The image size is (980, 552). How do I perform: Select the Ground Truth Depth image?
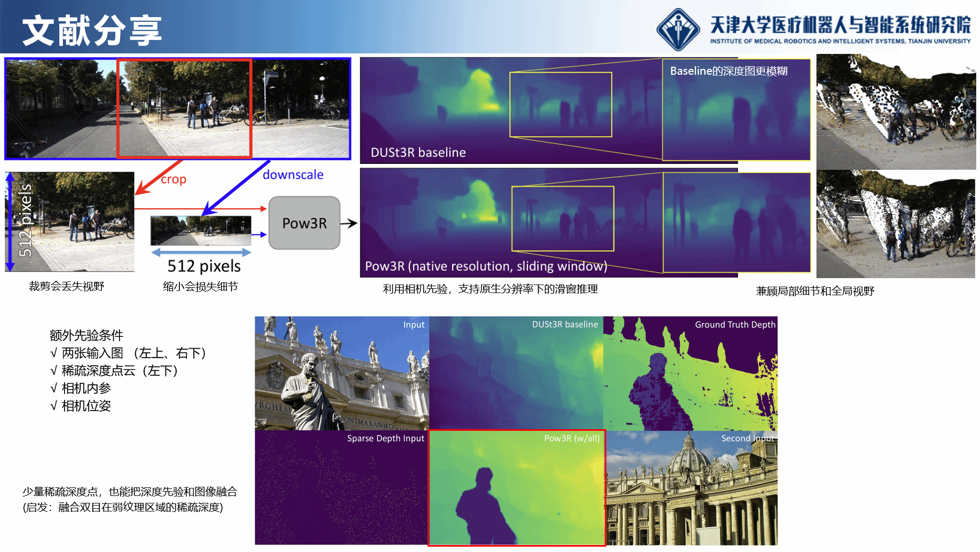click(x=690, y=374)
